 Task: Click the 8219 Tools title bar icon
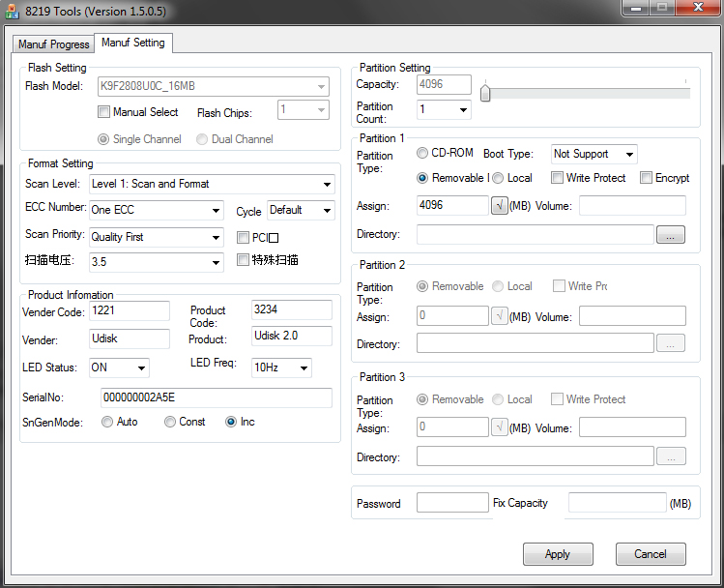[13, 10]
